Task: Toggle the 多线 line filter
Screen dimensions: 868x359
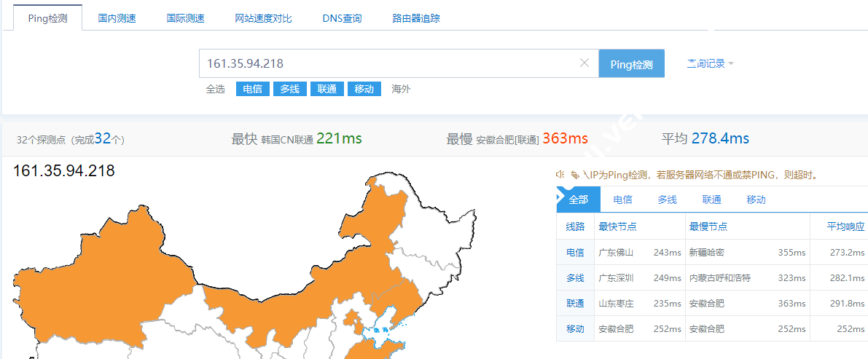Action: pyautogui.click(x=289, y=89)
